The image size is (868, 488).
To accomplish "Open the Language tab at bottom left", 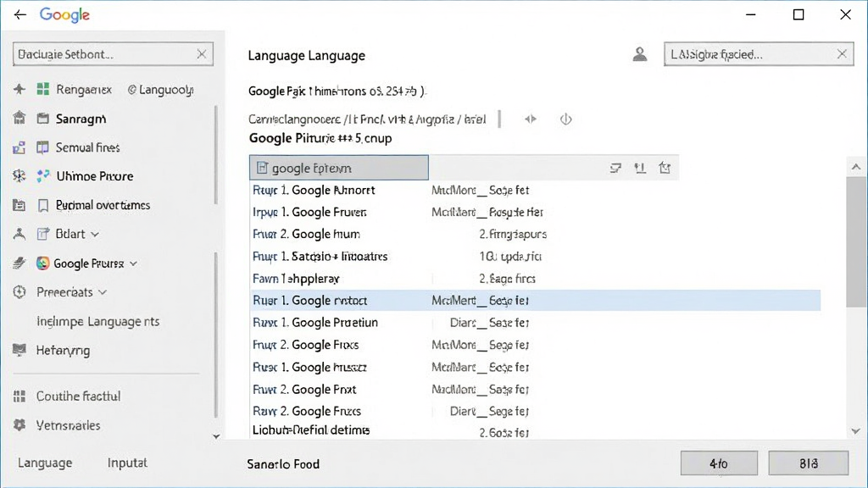I will (x=45, y=463).
